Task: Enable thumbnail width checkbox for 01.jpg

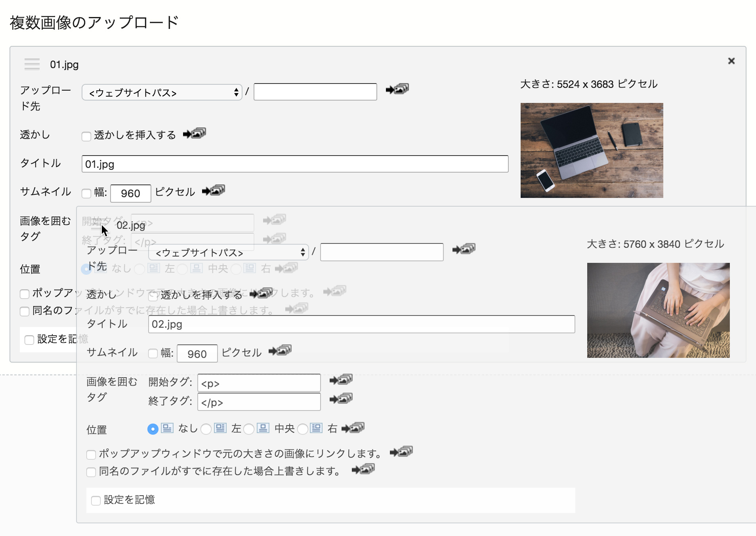Action: coord(86,194)
